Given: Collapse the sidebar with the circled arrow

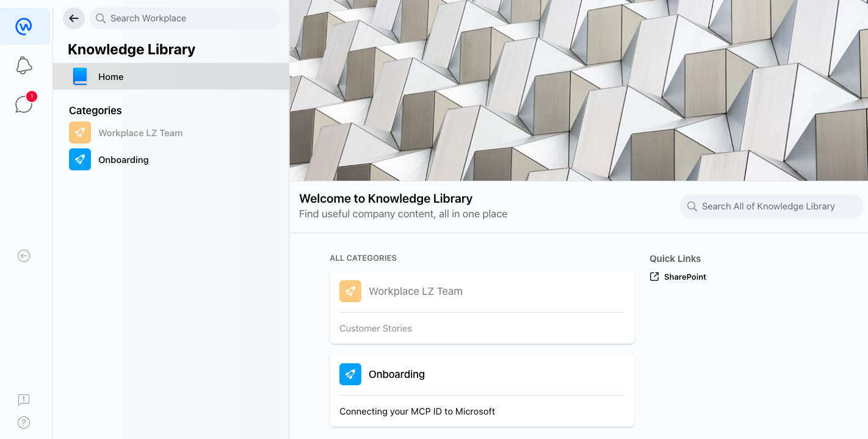Looking at the screenshot, I should tap(23, 255).
